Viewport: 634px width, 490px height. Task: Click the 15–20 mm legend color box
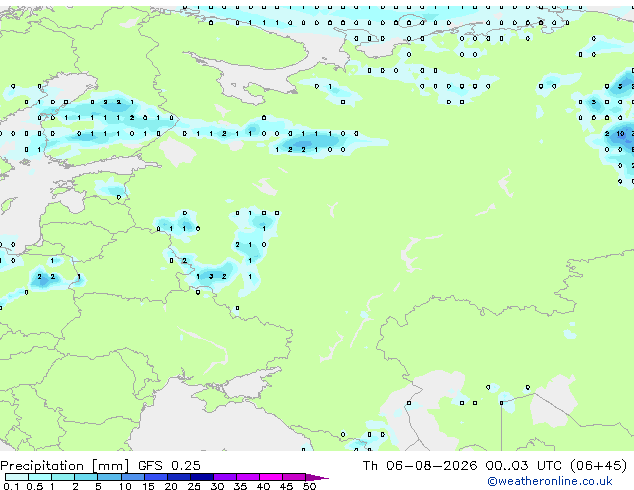[155, 477]
